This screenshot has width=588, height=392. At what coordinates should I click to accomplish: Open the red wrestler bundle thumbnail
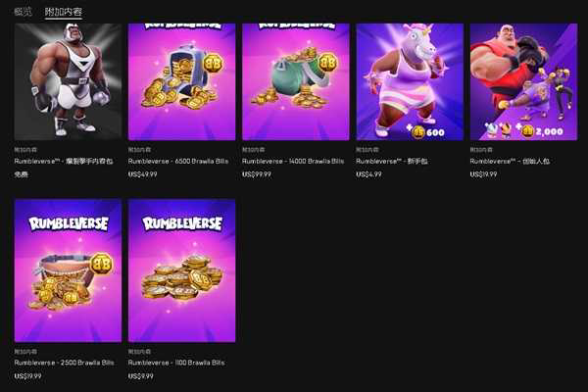[x=524, y=81]
